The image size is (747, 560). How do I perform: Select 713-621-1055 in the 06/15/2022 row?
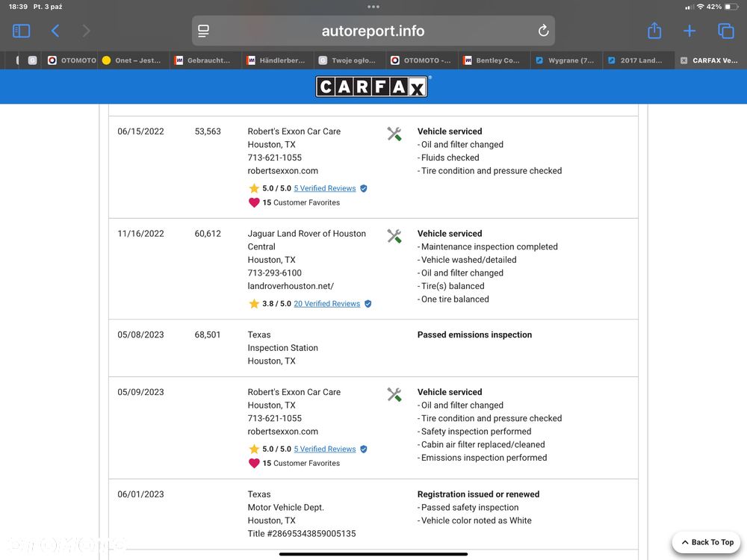point(274,158)
